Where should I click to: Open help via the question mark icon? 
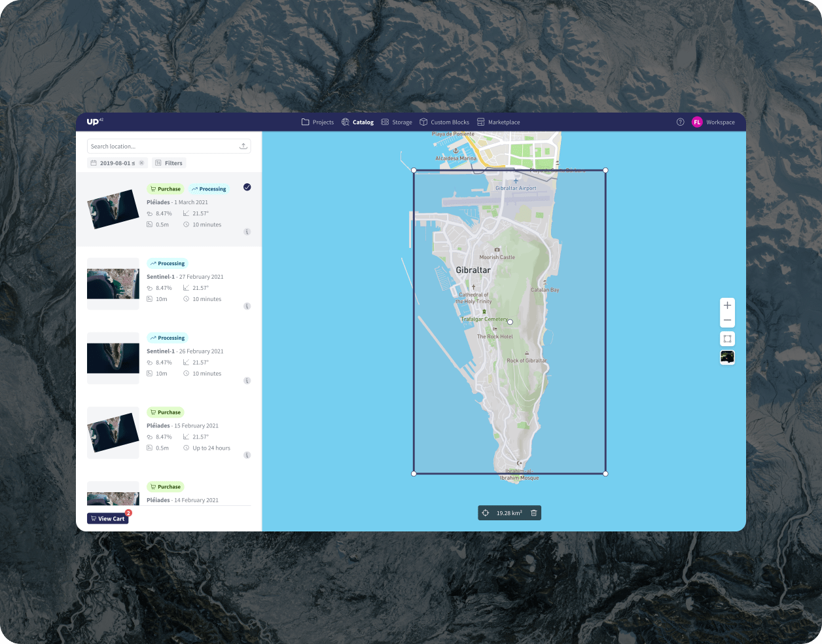(x=680, y=122)
